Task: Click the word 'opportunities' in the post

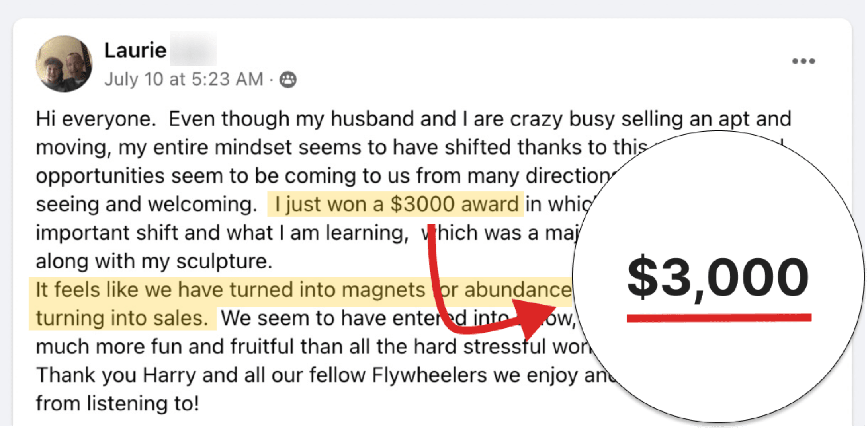Action: (x=100, y=176)
